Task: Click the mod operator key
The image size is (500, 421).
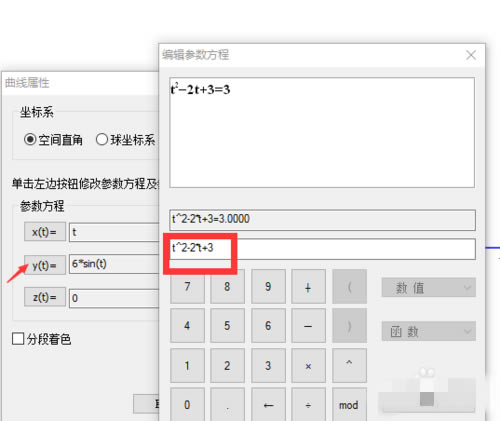Action: click(x=349, y=404)
